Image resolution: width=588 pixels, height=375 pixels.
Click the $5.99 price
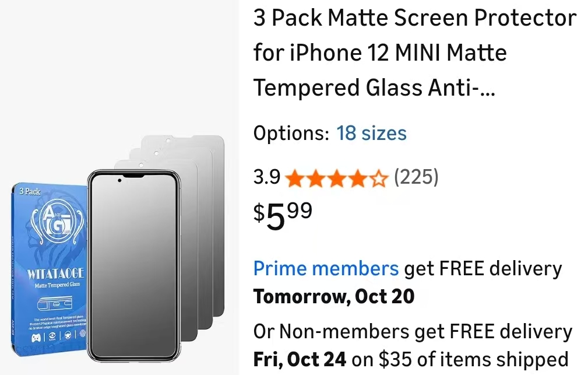click(x=283, y=215)
